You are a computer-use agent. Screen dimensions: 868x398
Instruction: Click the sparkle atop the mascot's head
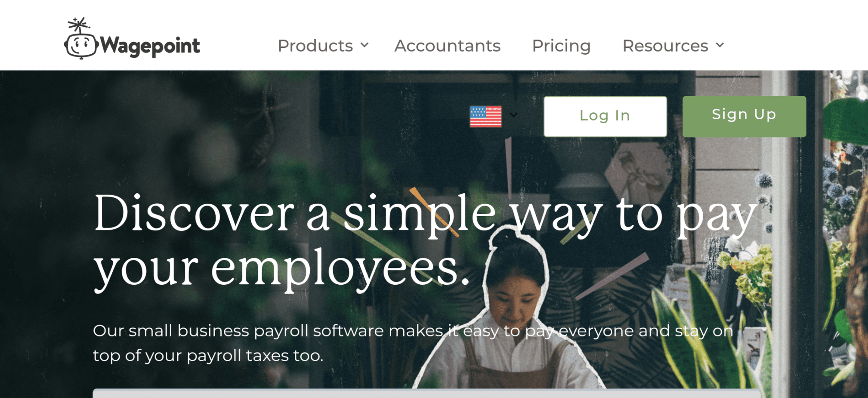click(x=79, y=25)
